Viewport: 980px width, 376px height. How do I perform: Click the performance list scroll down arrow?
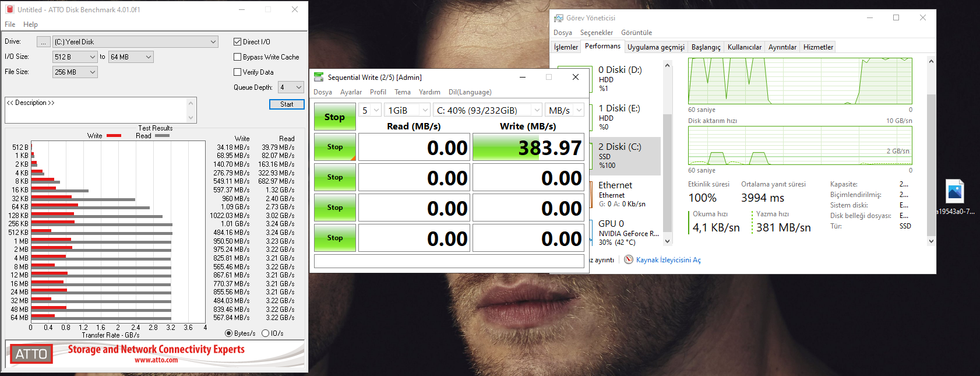pyautogui.click(x=668, y=241)
